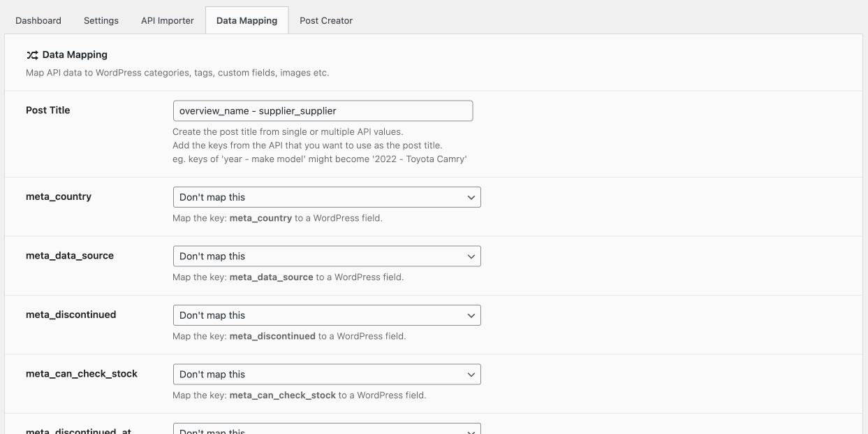Open the meta_data_source mapping dropdown
The width and height of the screenshot is (868, 434).
click(x=327, y=256)
